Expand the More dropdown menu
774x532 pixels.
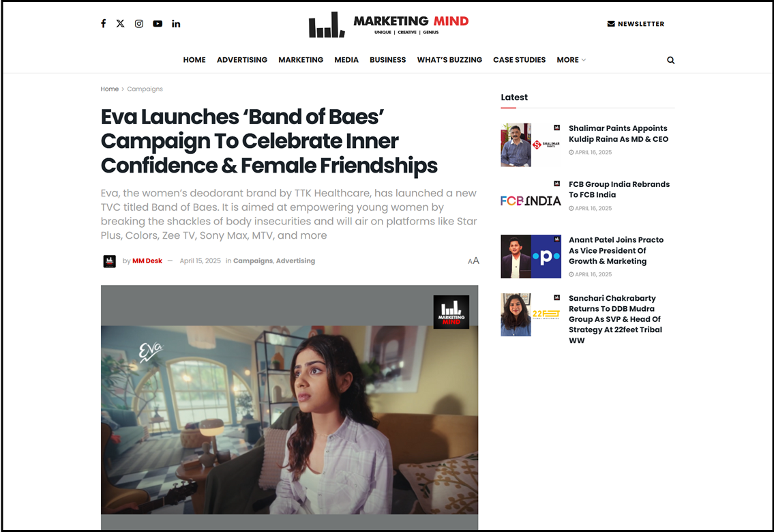(x=571, y=60)
